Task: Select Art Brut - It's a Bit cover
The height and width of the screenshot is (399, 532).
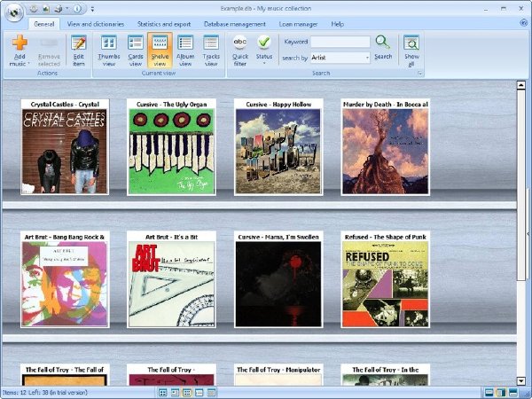Action: (x=171, y=284)
